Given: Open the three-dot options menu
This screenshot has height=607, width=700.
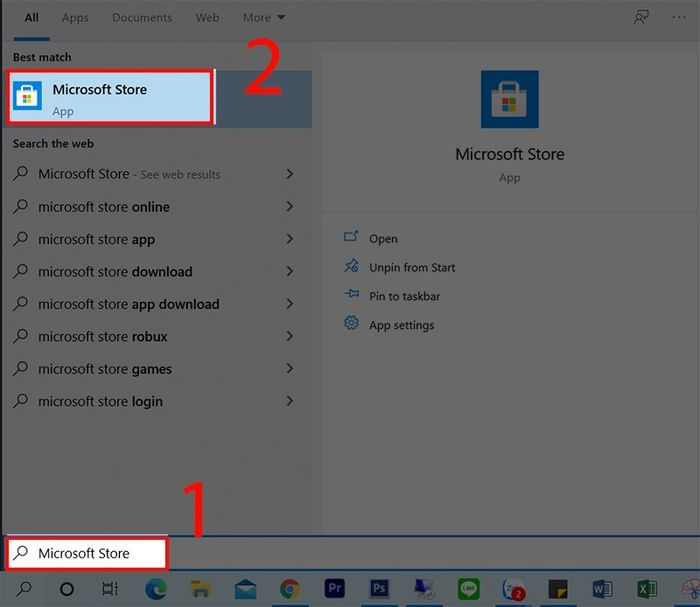Looking at the screenshot, I should (679, 17).
